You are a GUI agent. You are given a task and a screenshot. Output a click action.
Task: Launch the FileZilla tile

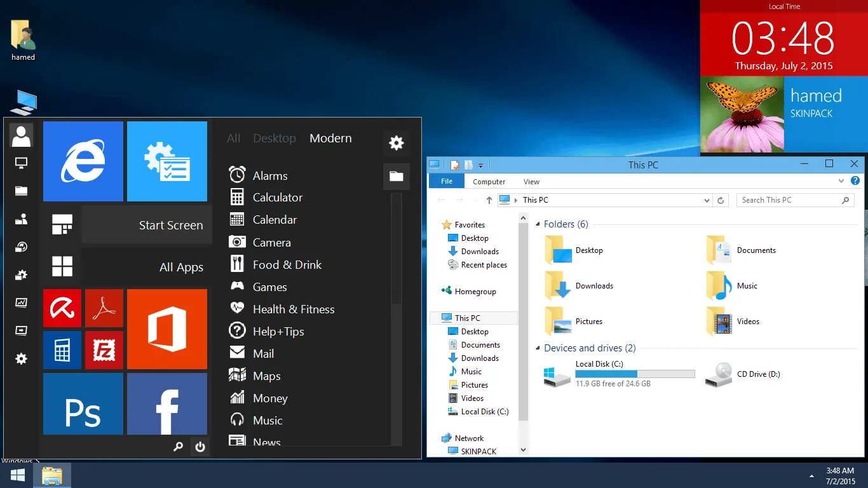[104, 350]
